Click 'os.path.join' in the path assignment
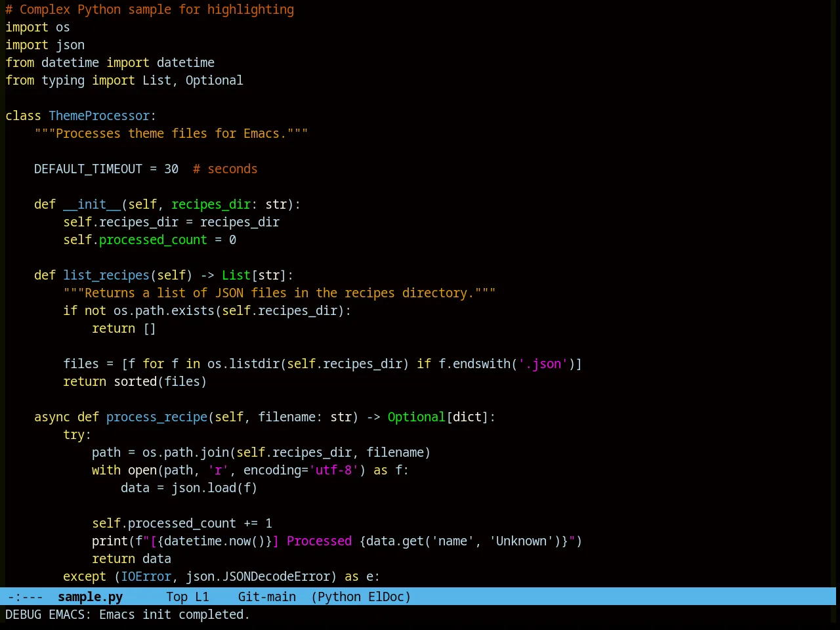 186,452
